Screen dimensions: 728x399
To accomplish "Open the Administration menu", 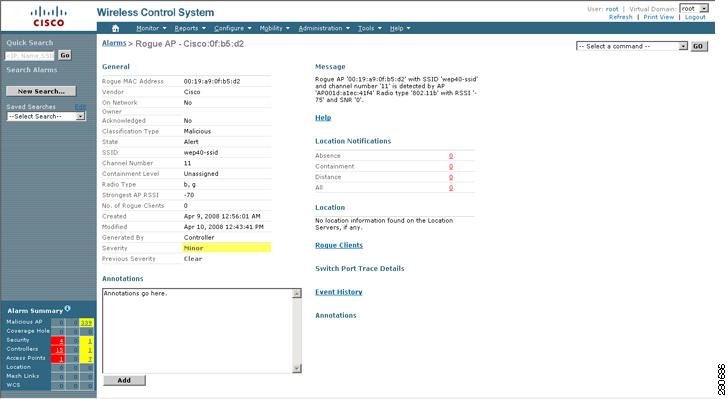I will (x=324, y=28).
